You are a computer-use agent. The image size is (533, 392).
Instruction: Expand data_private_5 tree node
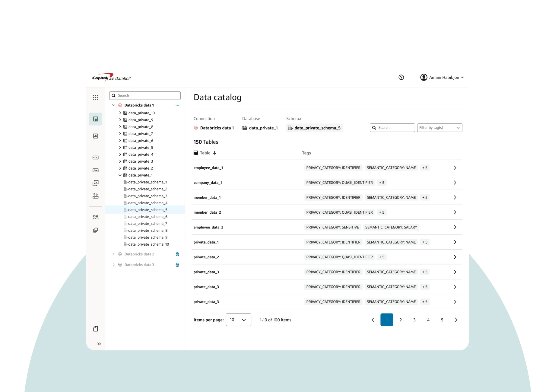coord(120,148)
